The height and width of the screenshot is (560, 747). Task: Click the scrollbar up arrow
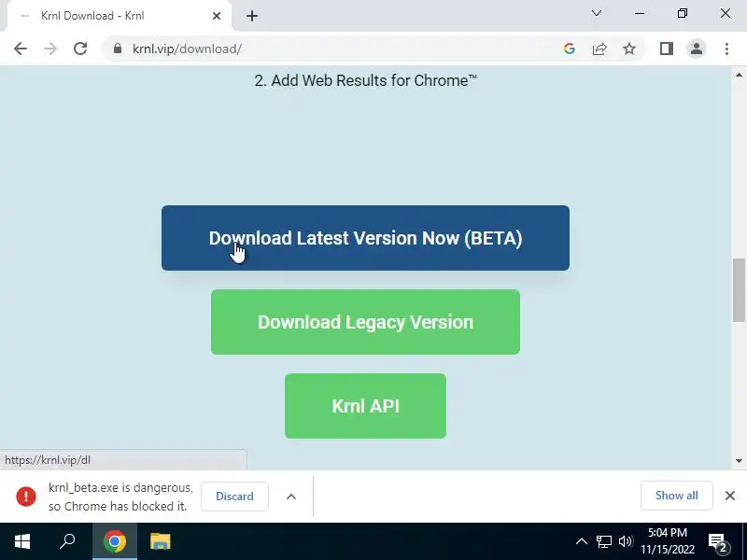[x=739, y=75]
